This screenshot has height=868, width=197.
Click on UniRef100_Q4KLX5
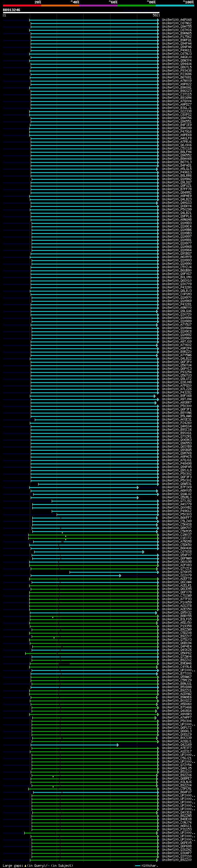pos(177,768)
